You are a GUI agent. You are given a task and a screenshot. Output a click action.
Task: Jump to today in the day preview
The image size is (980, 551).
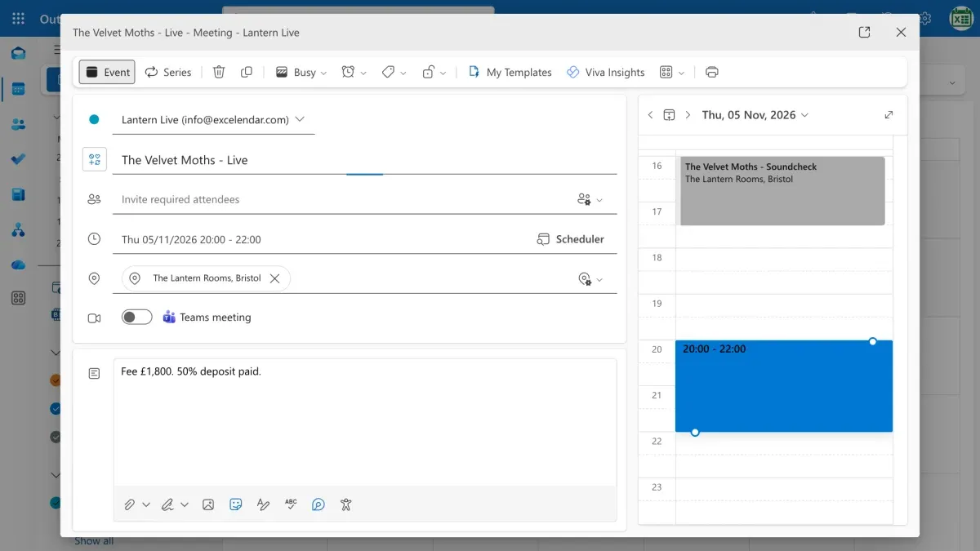669,115
